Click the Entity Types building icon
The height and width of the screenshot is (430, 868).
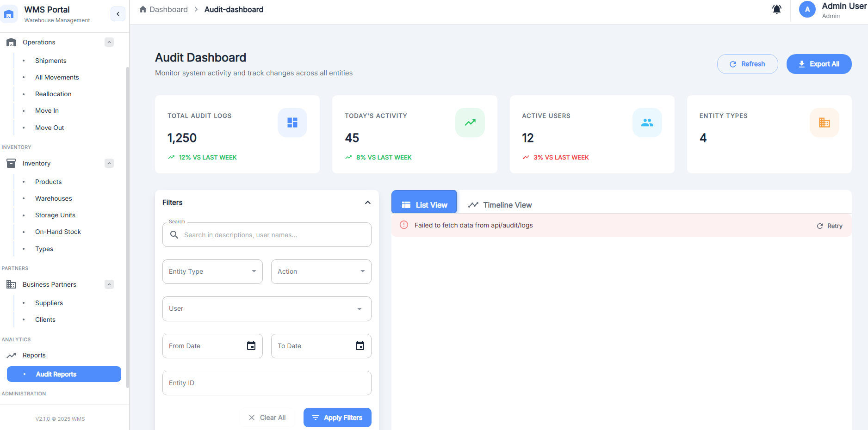[824, 123]
